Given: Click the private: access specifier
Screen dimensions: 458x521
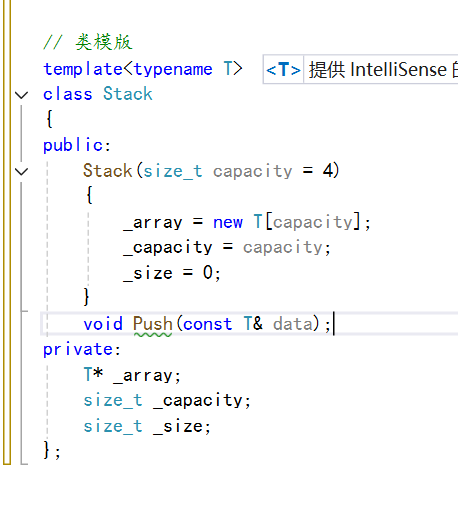Looking at the screenshot, I should [x=82, y=349].
